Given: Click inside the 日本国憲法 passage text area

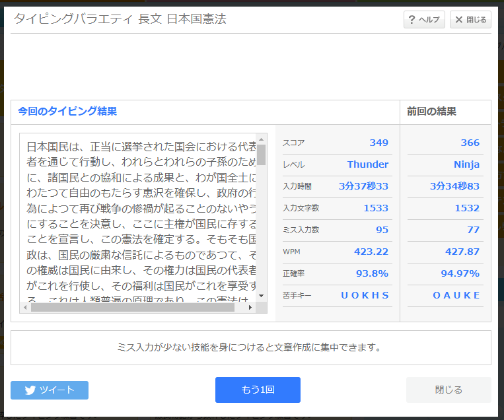Looking at the screenshot, I should tap(140, 219).
